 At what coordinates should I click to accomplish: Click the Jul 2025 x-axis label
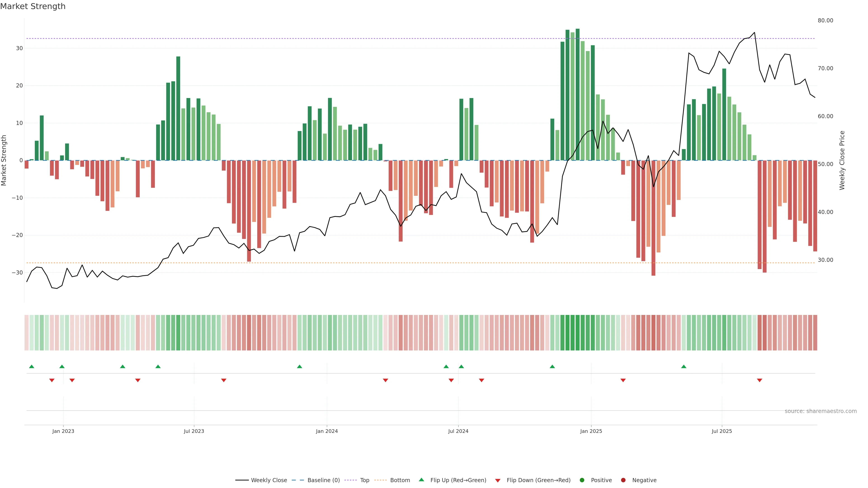coord(722,431)
